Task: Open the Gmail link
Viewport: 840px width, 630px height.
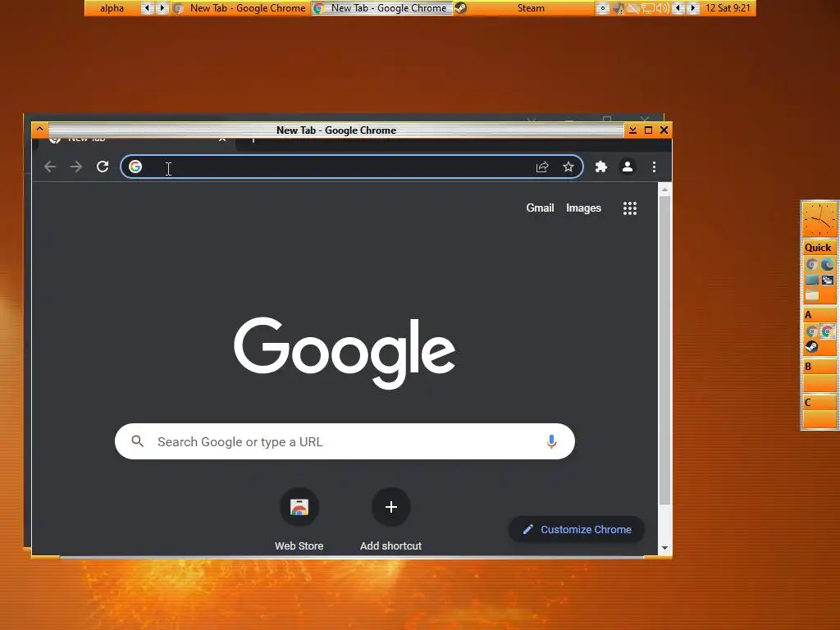Action: pos(540,208)
